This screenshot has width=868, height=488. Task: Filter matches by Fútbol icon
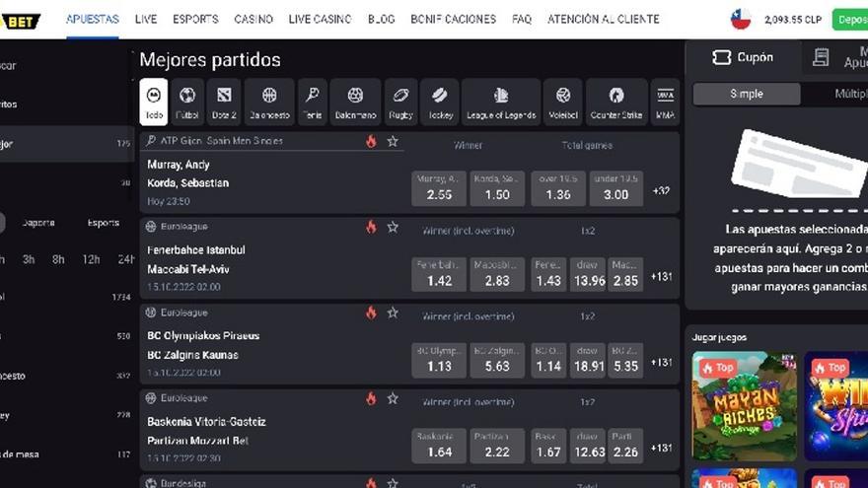[x=187, y=103]
